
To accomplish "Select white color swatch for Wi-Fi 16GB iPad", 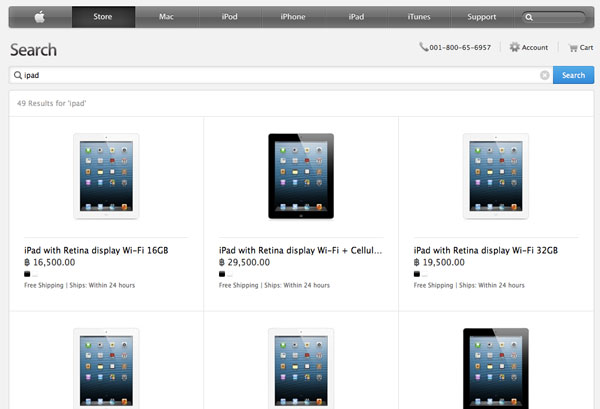I will [x=35, y=274].
